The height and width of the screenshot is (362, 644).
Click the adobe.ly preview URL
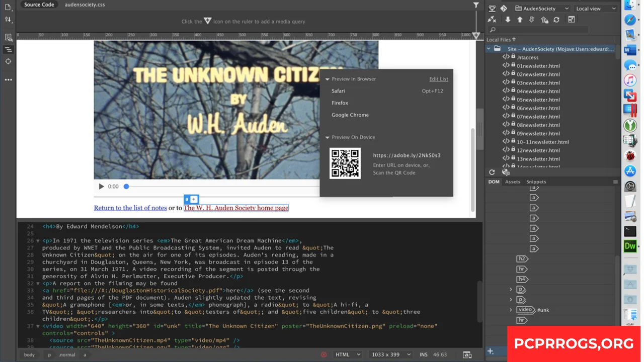click(407, 155)
